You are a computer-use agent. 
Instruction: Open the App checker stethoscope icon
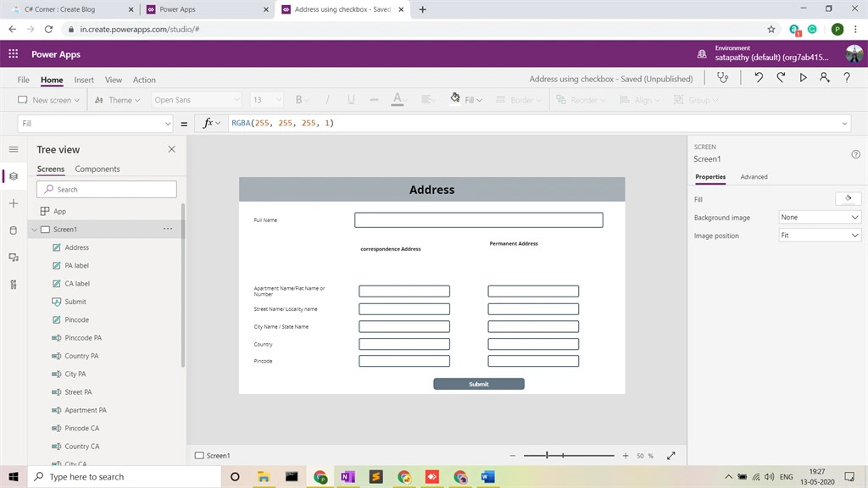click(722, 78)
